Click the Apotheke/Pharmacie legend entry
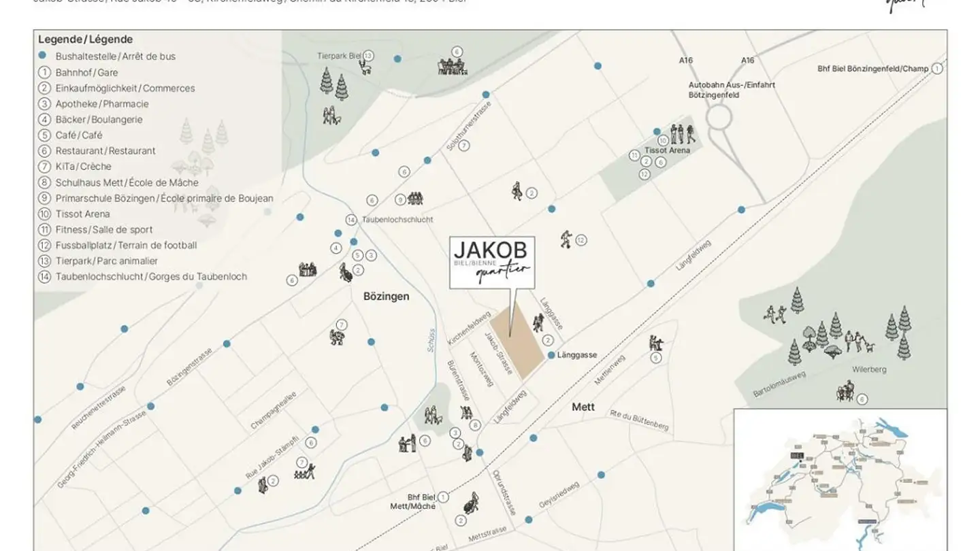980x551 pixels. click(93, 103)
